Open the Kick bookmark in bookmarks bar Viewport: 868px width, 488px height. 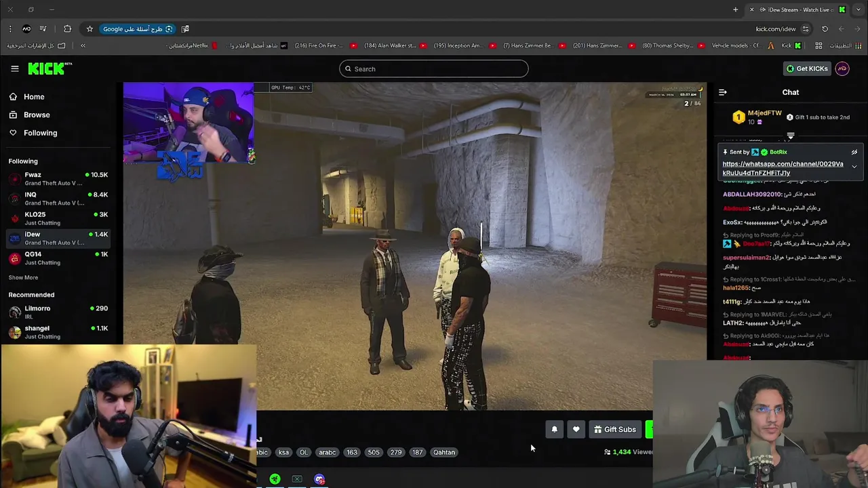tap(791, 45)
